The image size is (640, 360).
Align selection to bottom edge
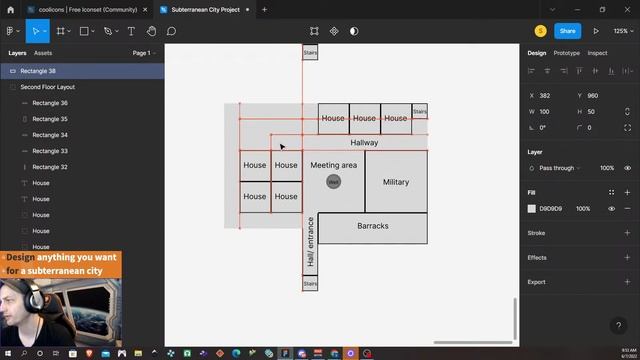(x=611, y=71)
